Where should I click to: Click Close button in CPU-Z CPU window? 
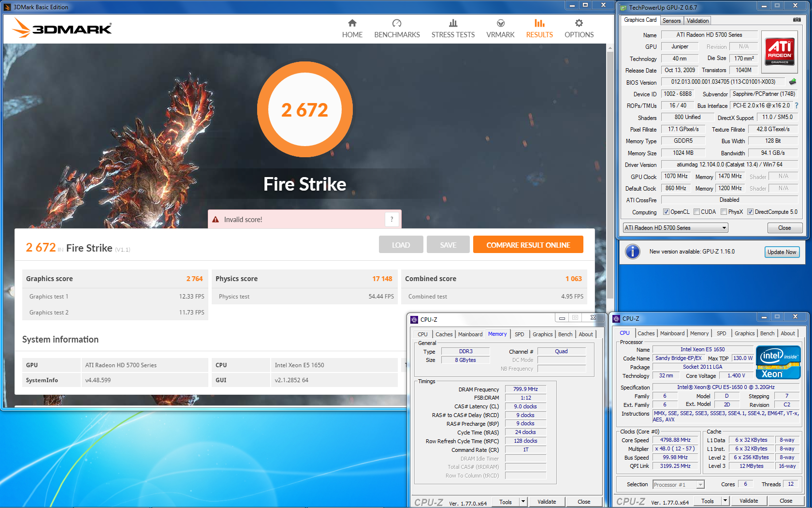[x=786, y=501]
